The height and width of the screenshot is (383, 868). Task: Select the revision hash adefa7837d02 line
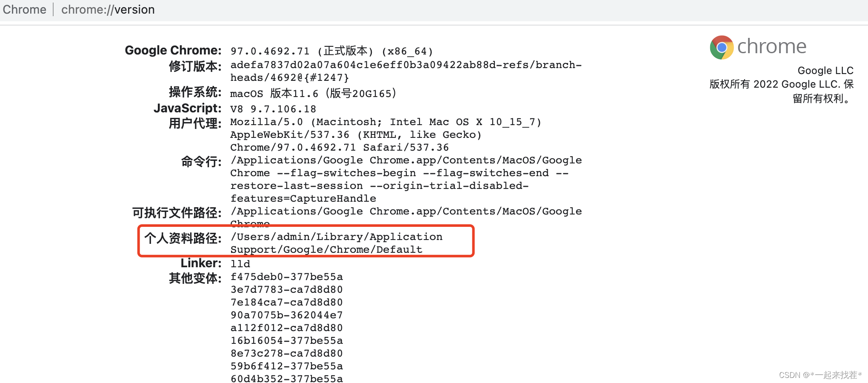click(406, 65)
